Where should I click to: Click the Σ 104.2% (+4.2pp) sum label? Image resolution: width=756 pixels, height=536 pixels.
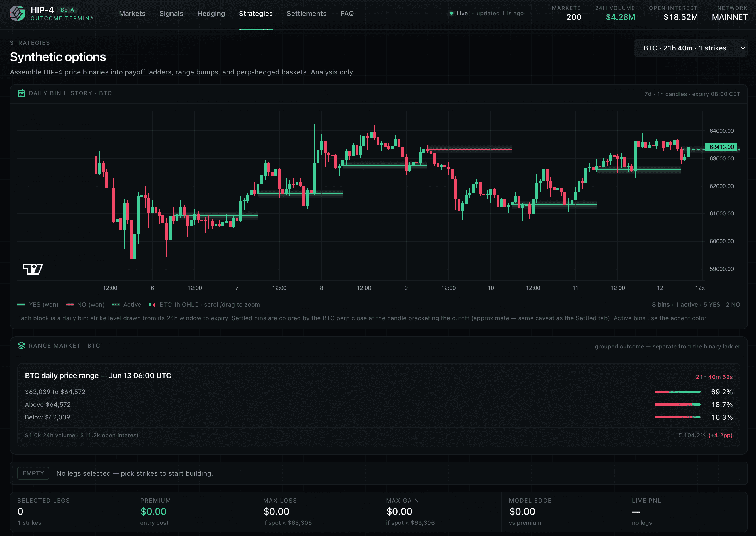click(705, 435)
